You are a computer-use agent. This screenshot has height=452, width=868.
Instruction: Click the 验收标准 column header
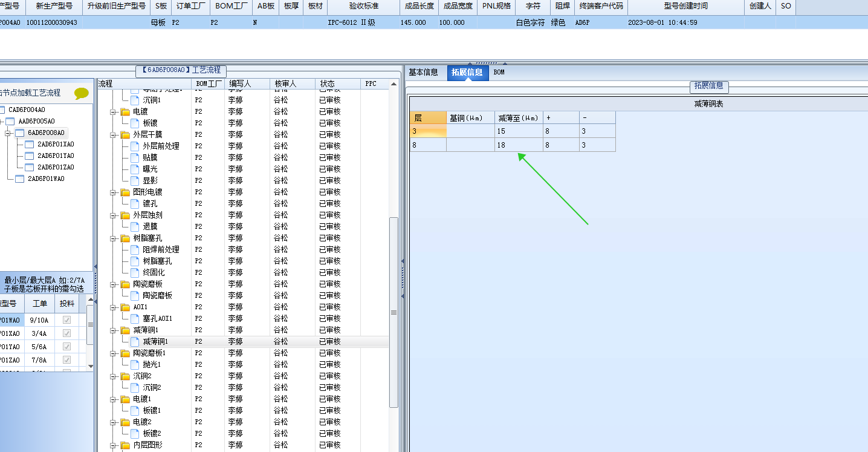pos(364,6)
